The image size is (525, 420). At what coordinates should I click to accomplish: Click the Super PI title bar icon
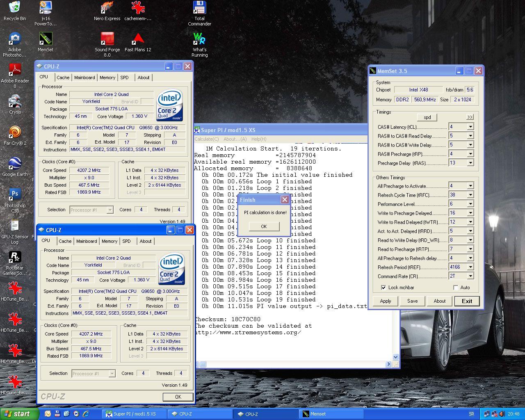[197, 130]
